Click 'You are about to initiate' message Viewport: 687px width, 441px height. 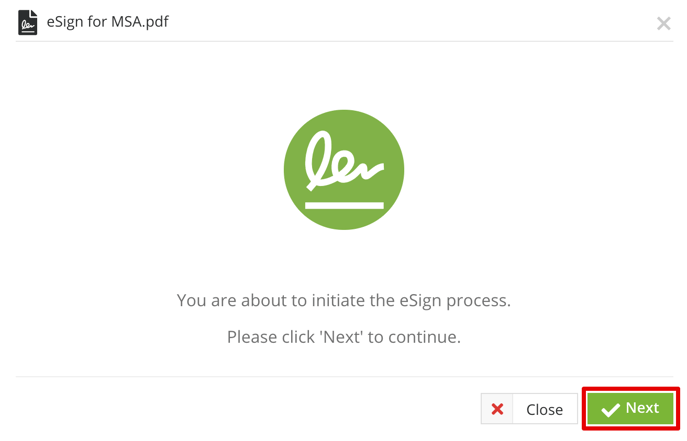click(x=344, y=300)
